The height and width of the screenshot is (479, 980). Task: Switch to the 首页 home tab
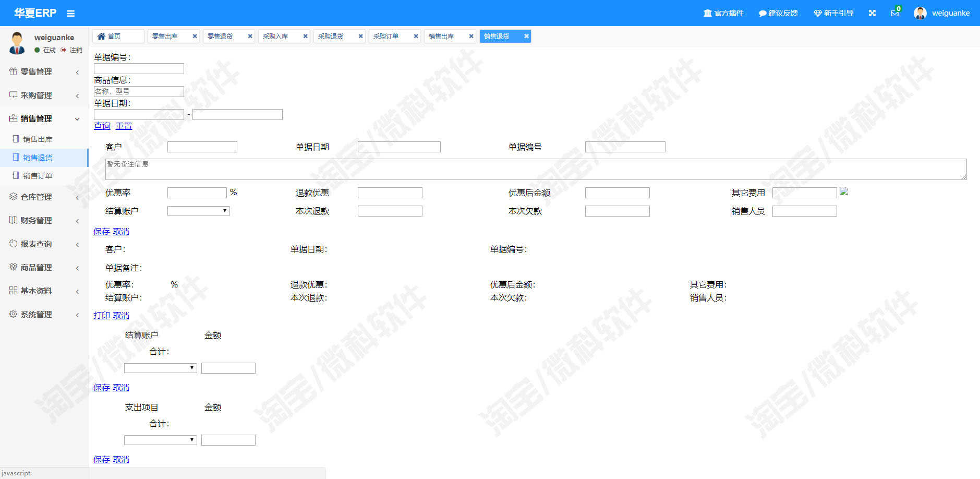[x=118, y=36]
